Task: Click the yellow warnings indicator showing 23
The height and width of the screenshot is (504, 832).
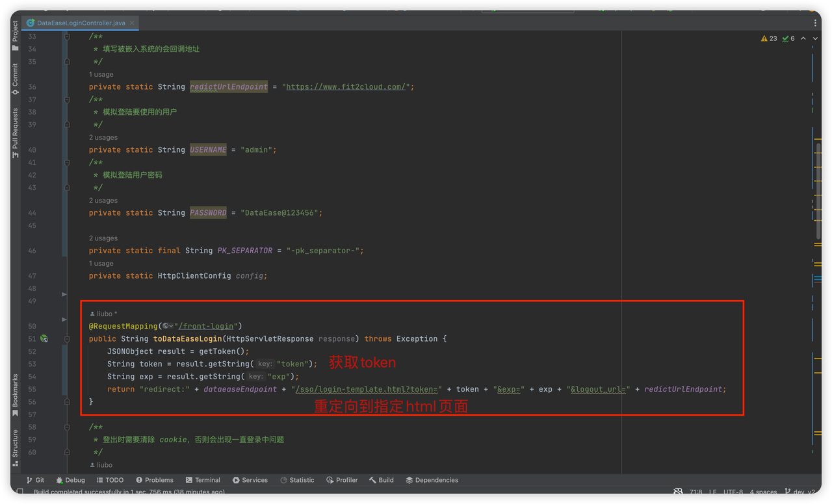Action: click(768, 39)
